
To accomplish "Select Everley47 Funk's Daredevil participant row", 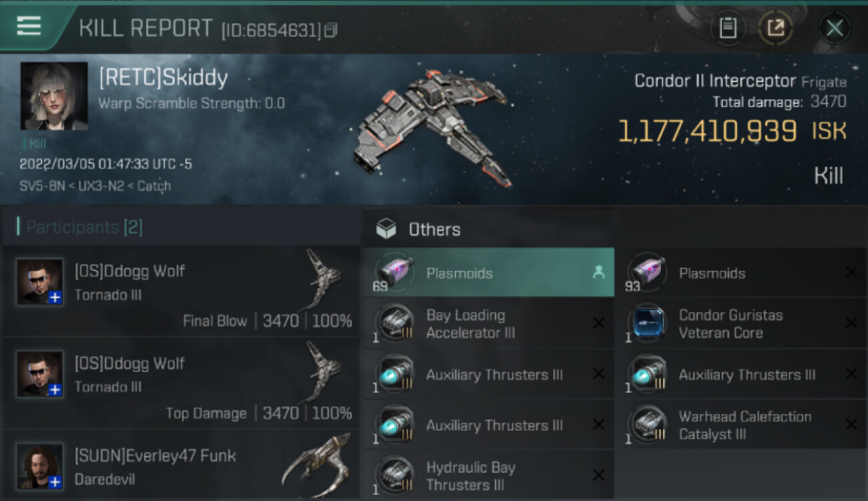I will pyautogui.click(x=182, y=467).
